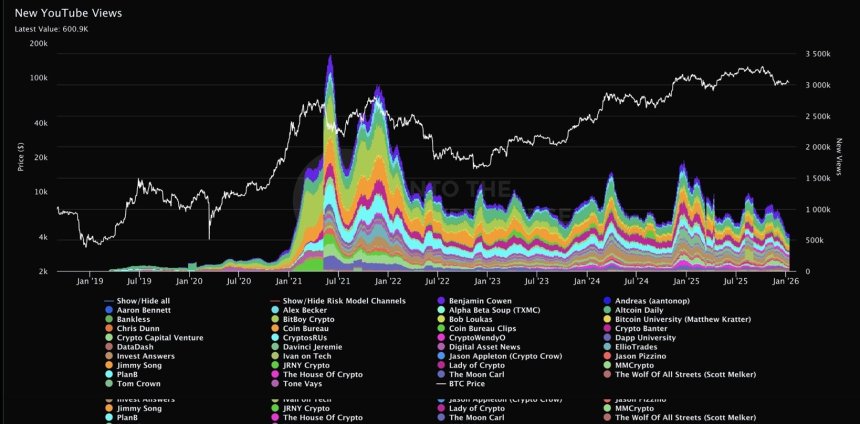Click the Jul '21 date label
This screenshot has height=424, width=860.
(x=338, y=281)
